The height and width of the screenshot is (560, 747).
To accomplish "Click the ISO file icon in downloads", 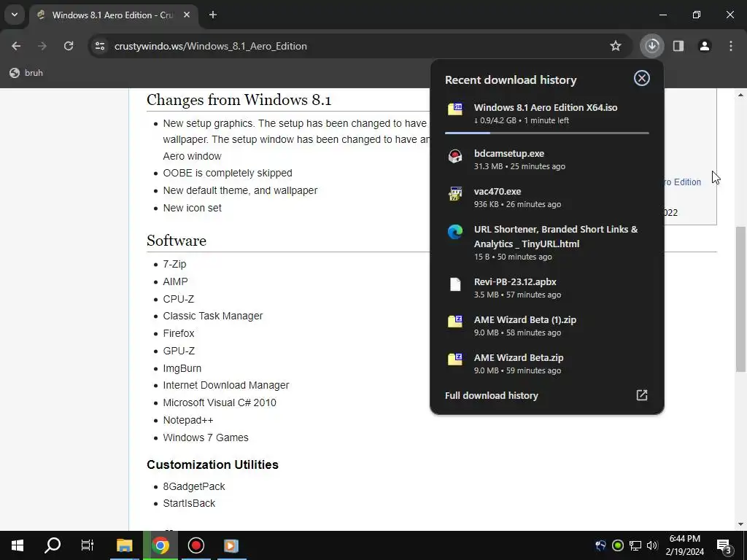I will click(455, 109).
